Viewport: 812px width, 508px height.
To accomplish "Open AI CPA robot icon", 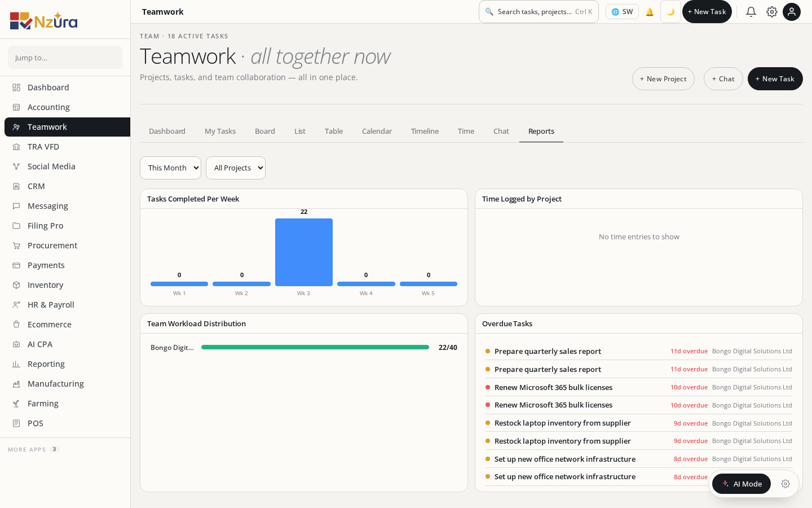I will coord(16,344).
